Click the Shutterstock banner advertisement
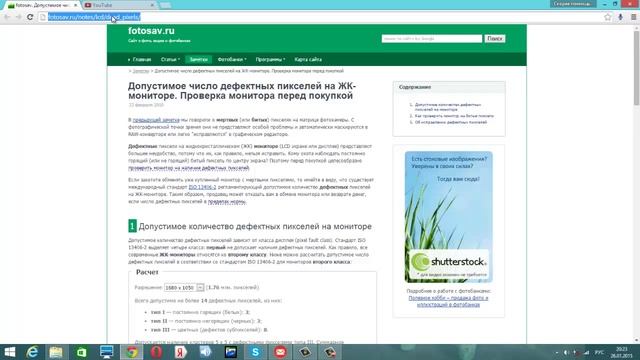Image resolution: width=640 pixels, height=360 pixels. [x=449, y=217]
